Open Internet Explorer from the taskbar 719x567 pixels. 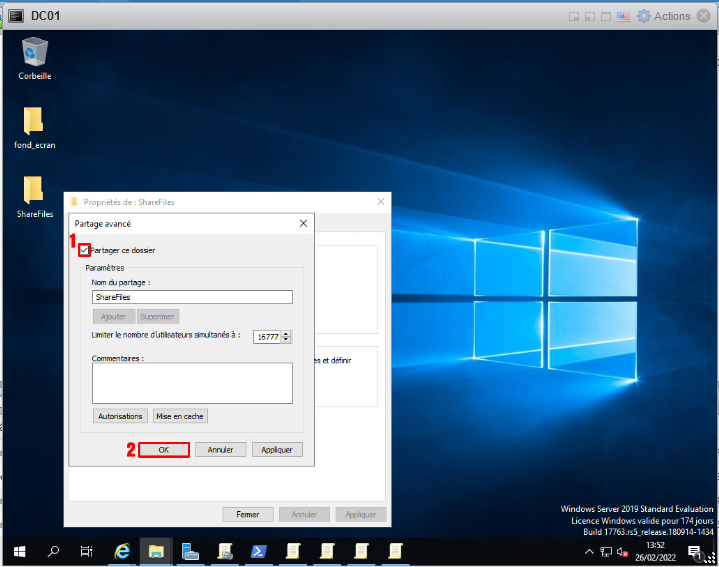pos(122,551)
